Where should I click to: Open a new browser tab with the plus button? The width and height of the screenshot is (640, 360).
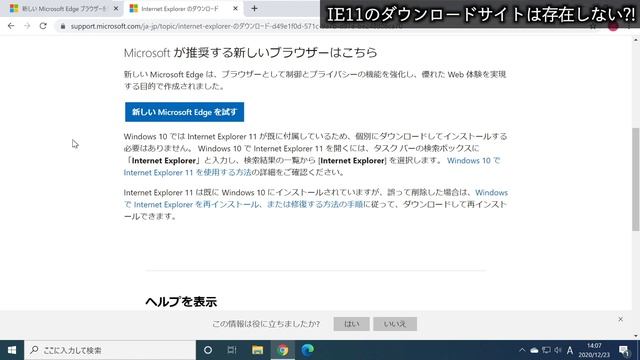[254, 8]
